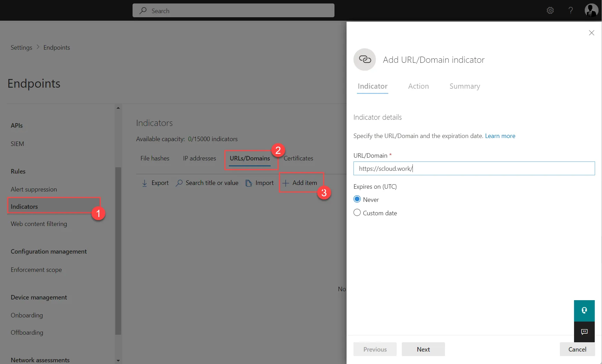
Task: Open Offboarding in the sidebar
Action: click(x=27, y=333)
